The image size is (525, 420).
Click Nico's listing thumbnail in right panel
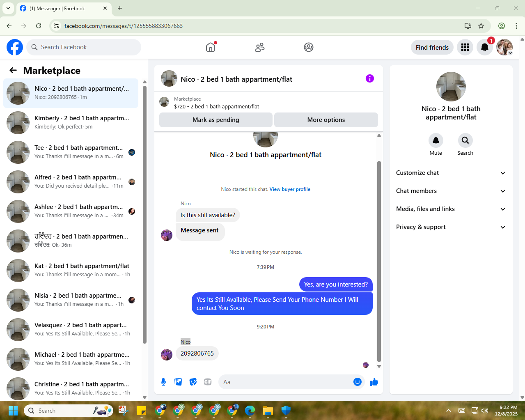pyautogui.click(x=451, y=87)
